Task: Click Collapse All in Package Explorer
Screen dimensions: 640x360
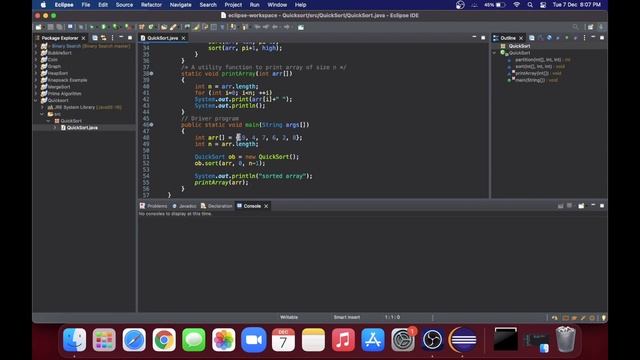Action: click(x=95, y=38)
